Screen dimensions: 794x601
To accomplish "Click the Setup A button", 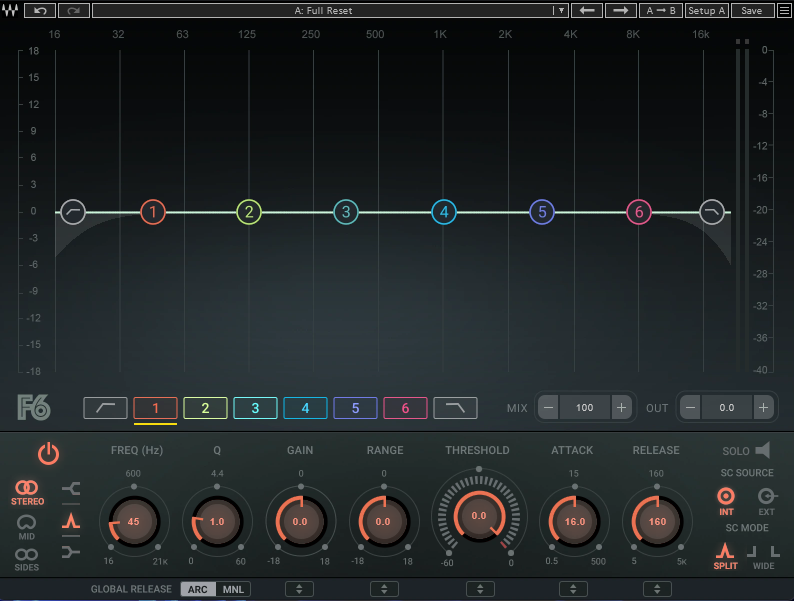I will [706, 10].
